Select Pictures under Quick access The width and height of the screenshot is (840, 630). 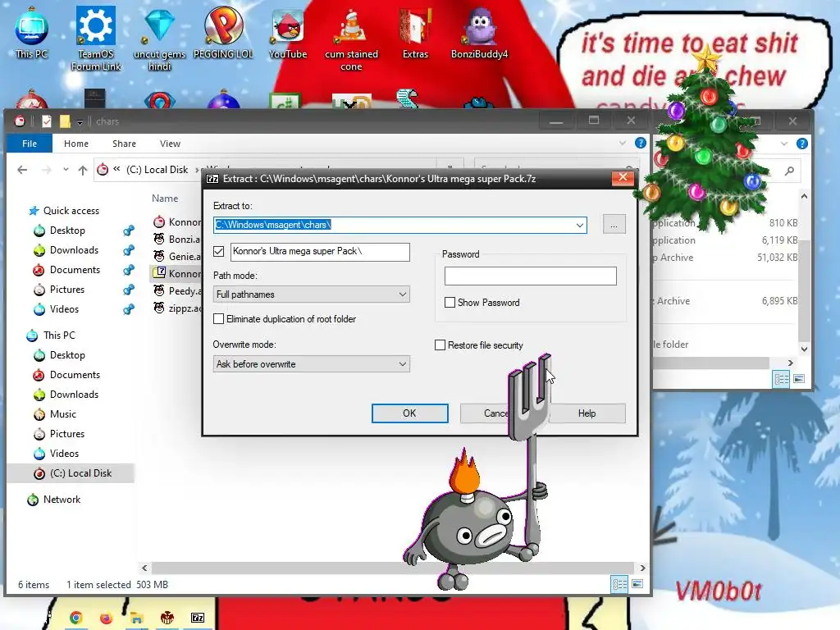pyautogui.click(x=67, y=290)
